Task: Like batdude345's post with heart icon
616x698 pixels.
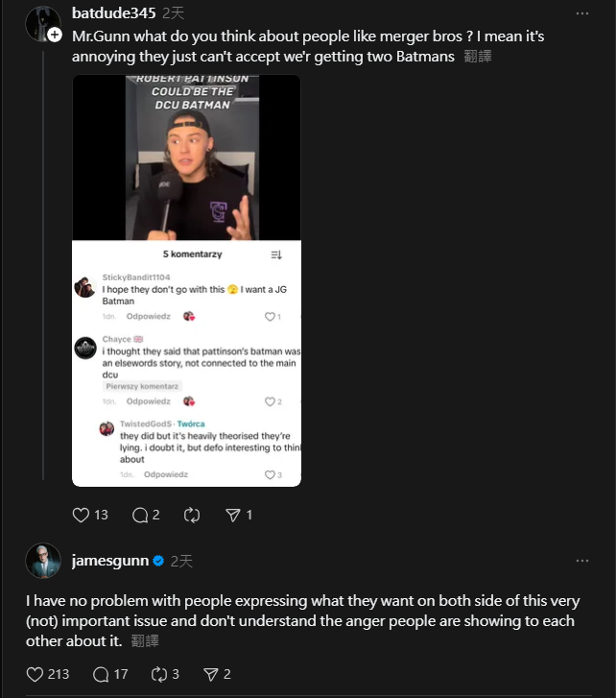Action: (x=82, y=516)
